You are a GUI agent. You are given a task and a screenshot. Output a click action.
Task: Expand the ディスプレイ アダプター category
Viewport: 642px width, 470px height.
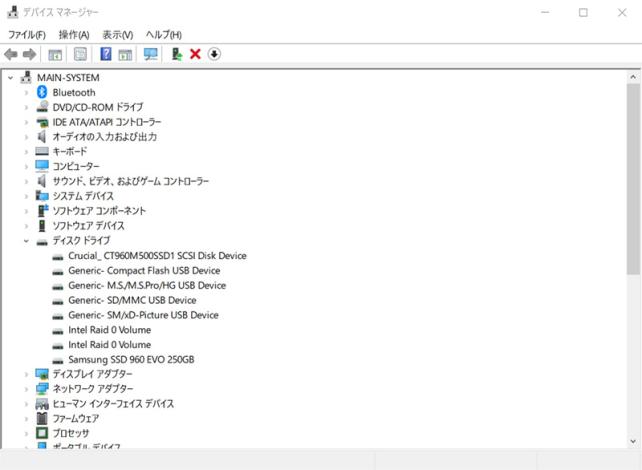(x=26, y=374)
